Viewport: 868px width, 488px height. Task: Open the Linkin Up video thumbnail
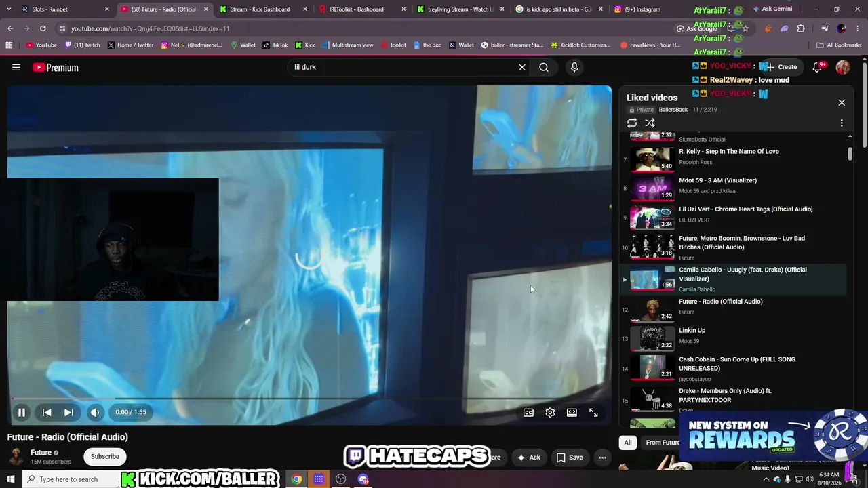click(652, 338)
